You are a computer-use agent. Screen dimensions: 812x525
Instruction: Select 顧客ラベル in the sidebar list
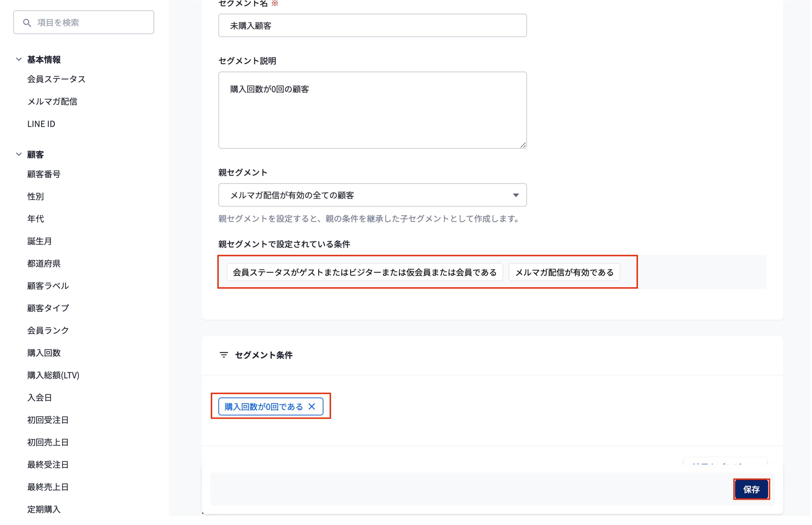point(48,286)
